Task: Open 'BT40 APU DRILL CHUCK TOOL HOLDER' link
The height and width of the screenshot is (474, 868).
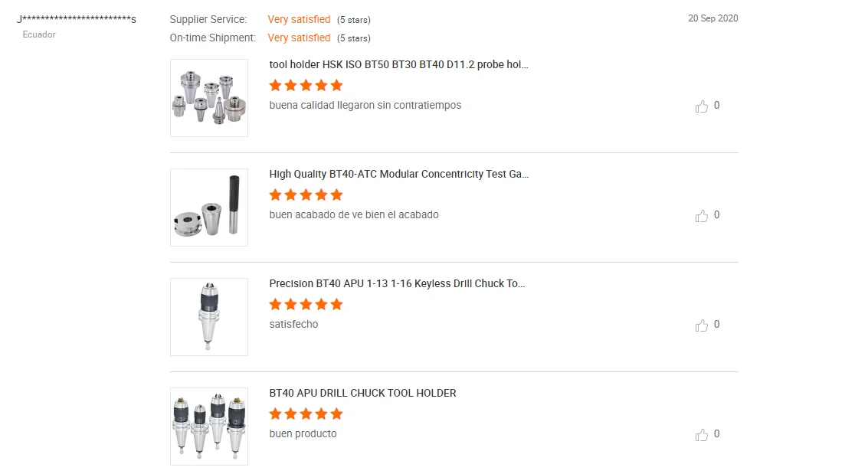Action: 362,393
